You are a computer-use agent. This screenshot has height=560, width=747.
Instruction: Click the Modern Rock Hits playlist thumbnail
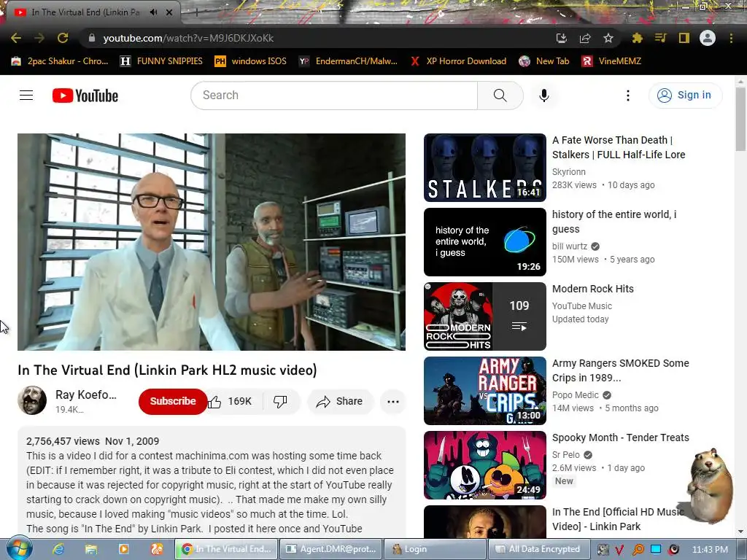tap(485, 316)
